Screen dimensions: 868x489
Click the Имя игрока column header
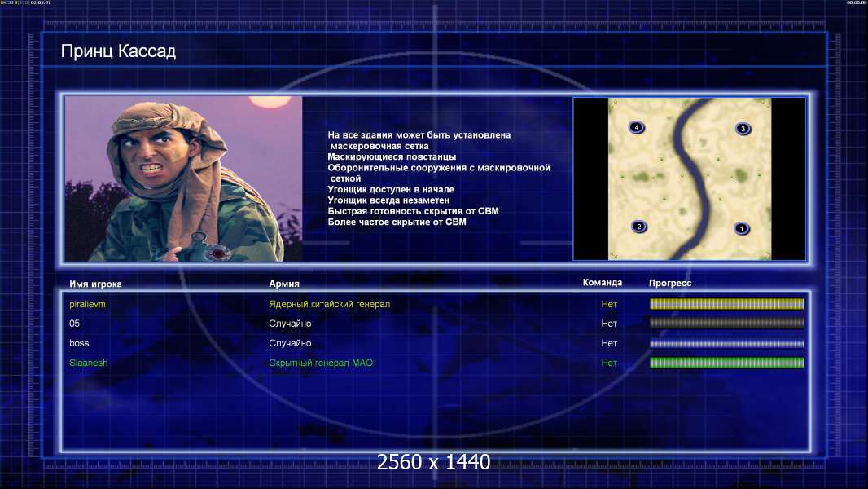pyautogui.click(x=96, y=284)
